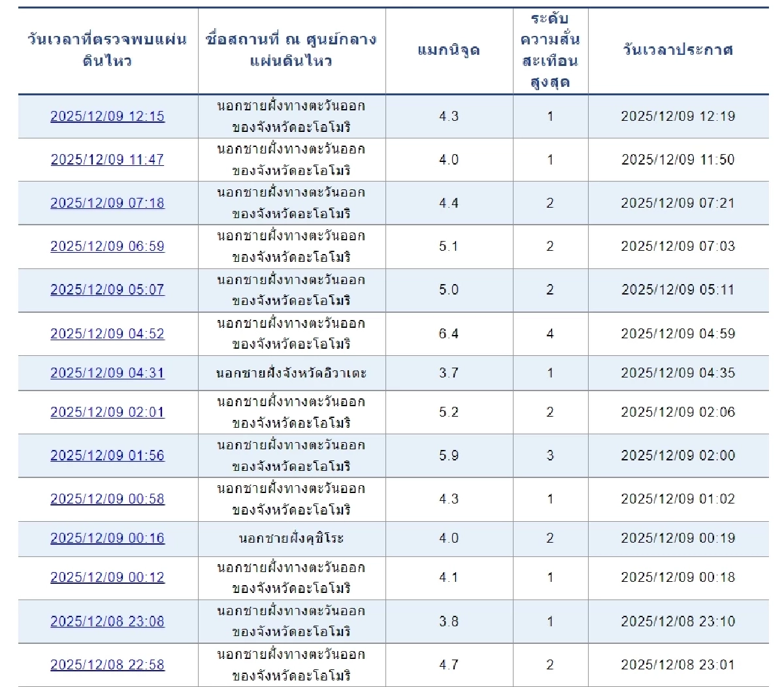Open the 2025/12/09 00:58 earthquake link
This screenshot has width=784, height=687.
[x=106, y=500]
